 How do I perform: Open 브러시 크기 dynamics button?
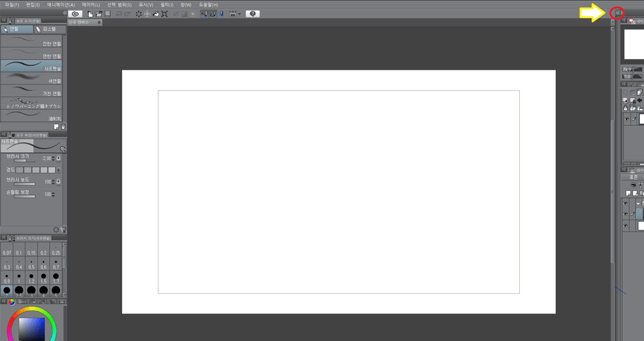[59, 158]
